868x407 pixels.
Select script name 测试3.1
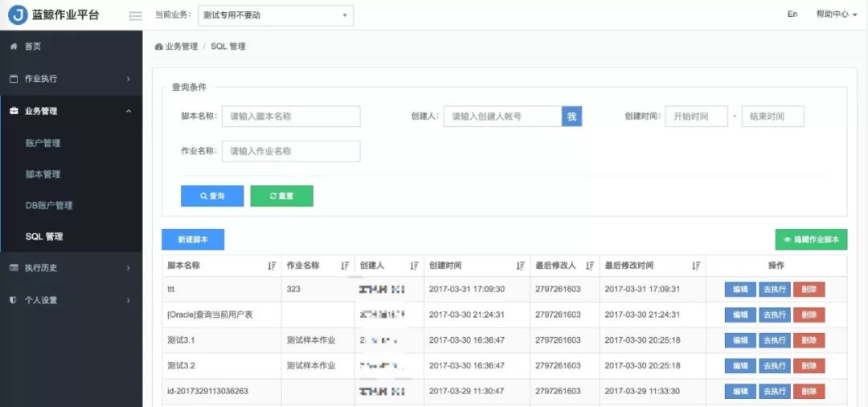[x=181, y=340]
